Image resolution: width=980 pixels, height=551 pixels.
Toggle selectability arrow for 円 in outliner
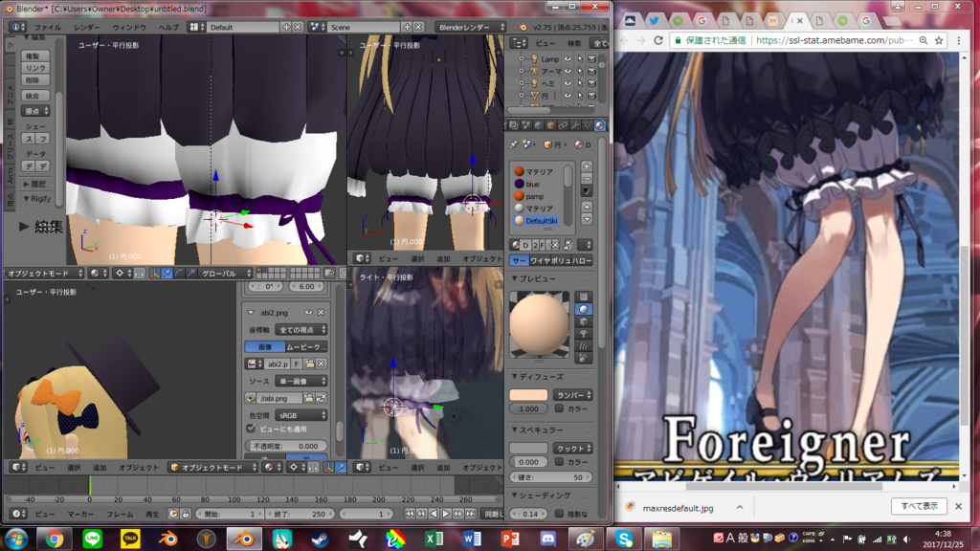(579, 96)
